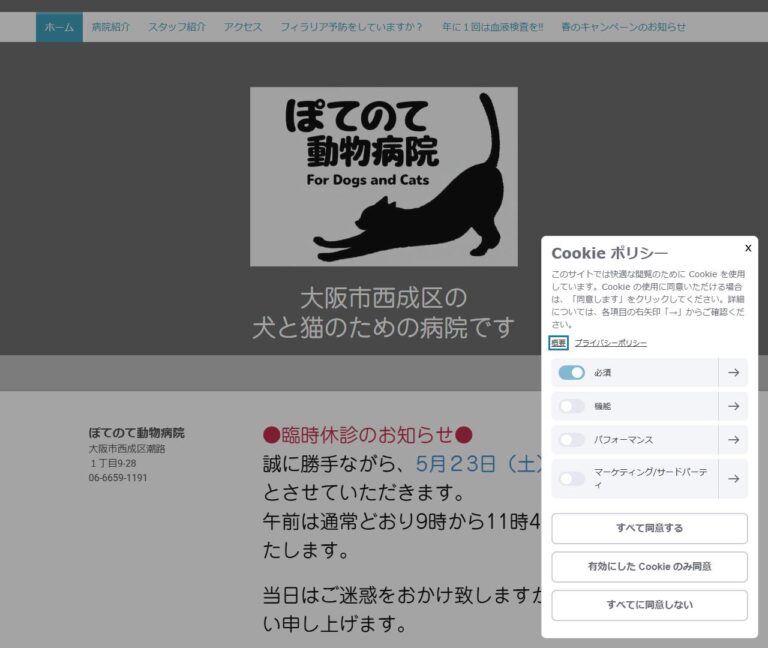Enable the 機能 cookie switch

coord(572,406)
